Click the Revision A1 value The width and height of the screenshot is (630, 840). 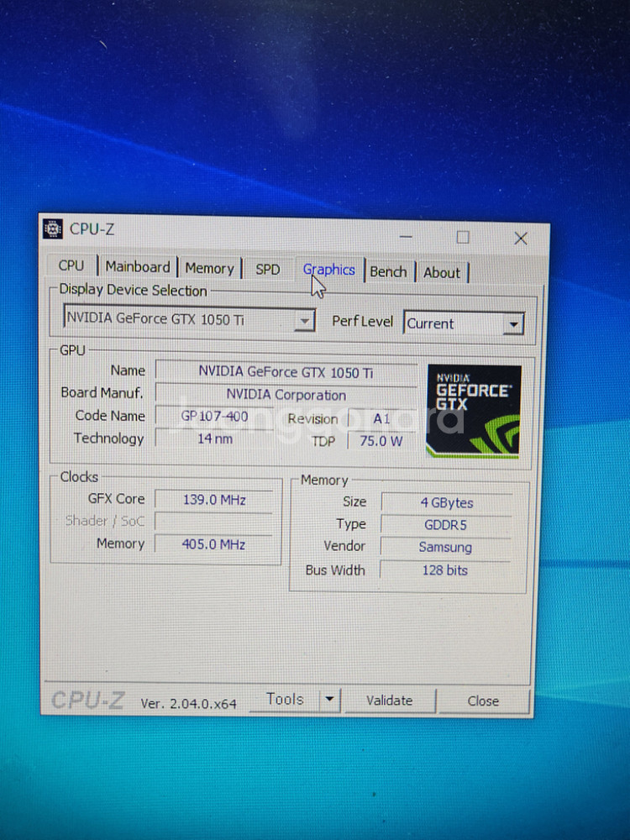pos(382,419)
